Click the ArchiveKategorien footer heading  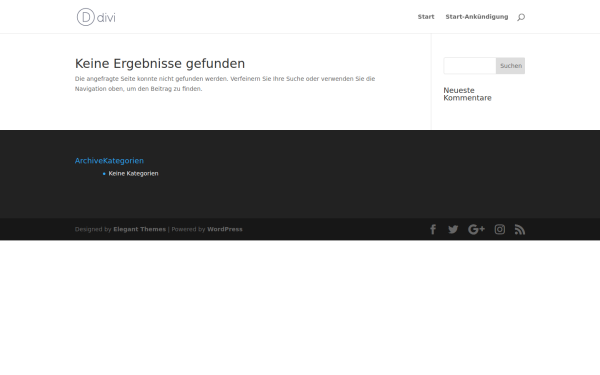tap(109, 161)
